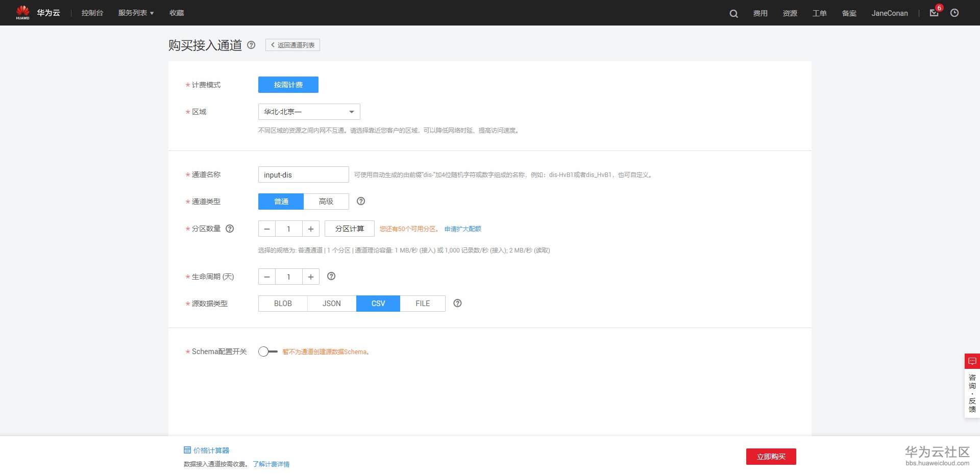Click the 价格计算器 calculator icon
Image resolution: width=980 pixels, height=476 pixels.
[187, 450]
